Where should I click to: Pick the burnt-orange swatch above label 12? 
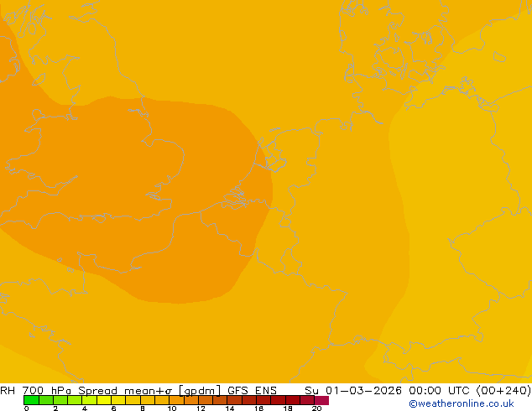pos(206,400)
